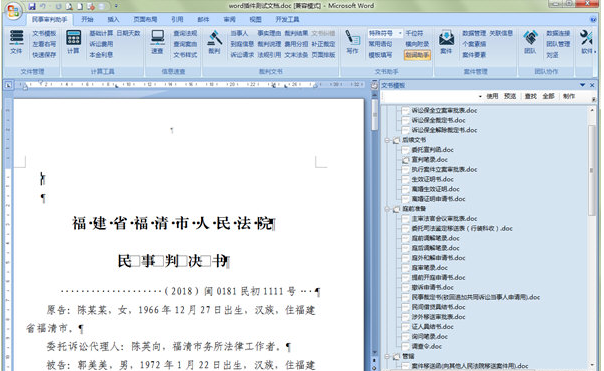Screen dimensions: 604x371
Task: Click the 数据管理 button
Action: 474,34
